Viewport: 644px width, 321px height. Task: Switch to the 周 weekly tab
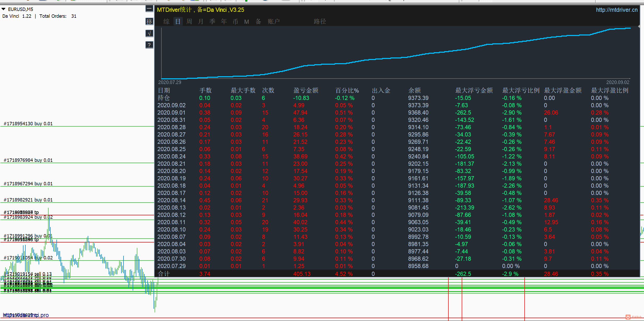point(189,21)
